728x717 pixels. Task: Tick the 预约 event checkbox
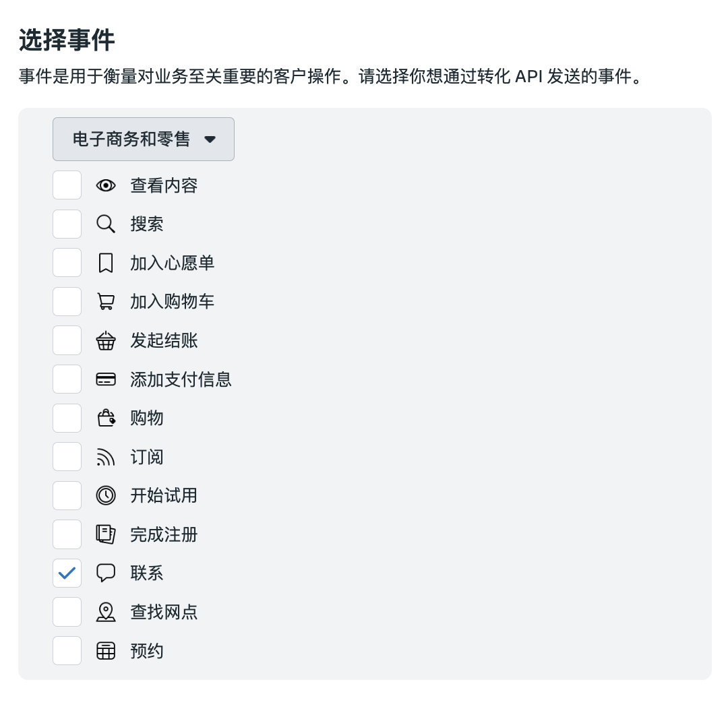click(x=67, y=651)
